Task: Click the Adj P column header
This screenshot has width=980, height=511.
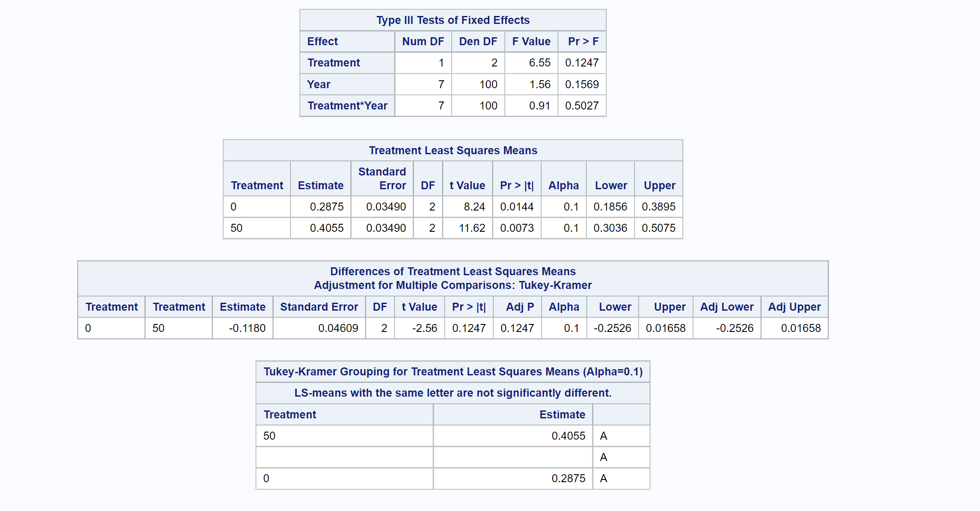Action: [x=520, y=307]
